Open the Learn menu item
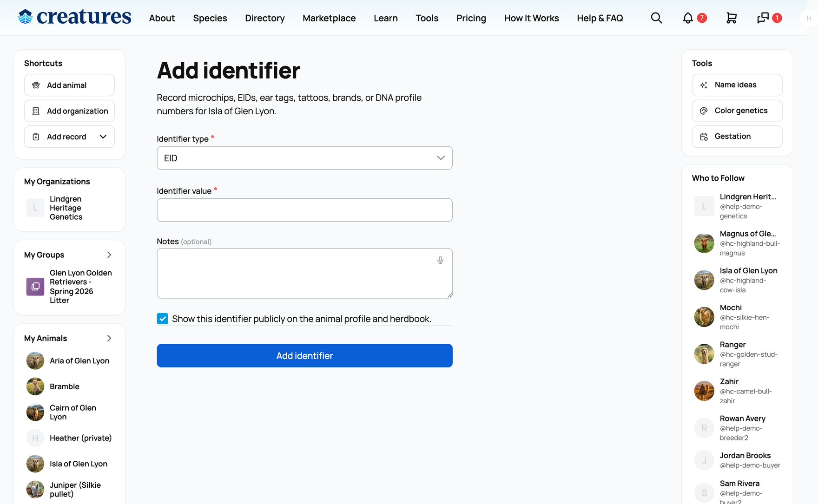The width and height of the screenshot is (818, 504). click(386, 18)
